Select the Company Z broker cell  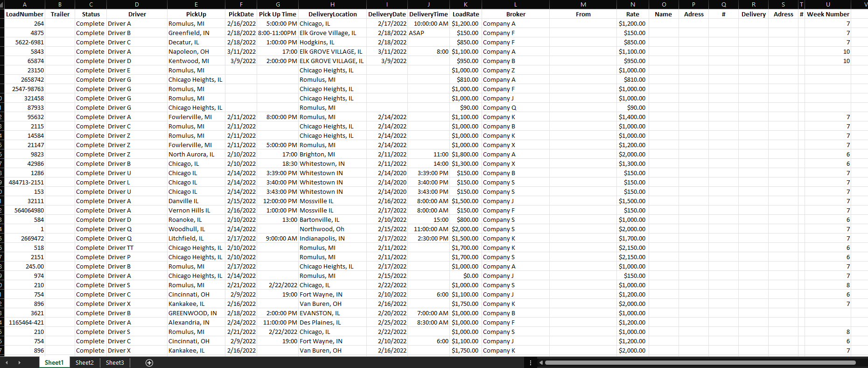[516, 70]
